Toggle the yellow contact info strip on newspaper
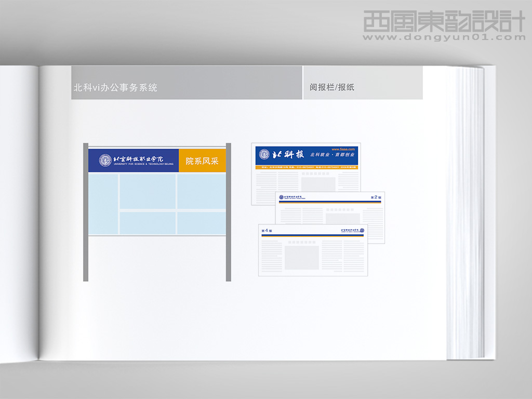Screen dimensions: 532x399 [x=309, y=167]
